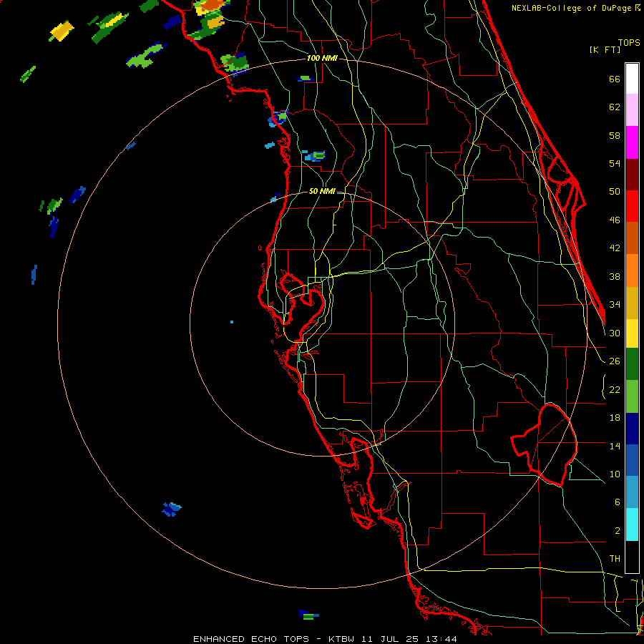
Task: Select the bright orange legend swatch
Action: (632, 270)
